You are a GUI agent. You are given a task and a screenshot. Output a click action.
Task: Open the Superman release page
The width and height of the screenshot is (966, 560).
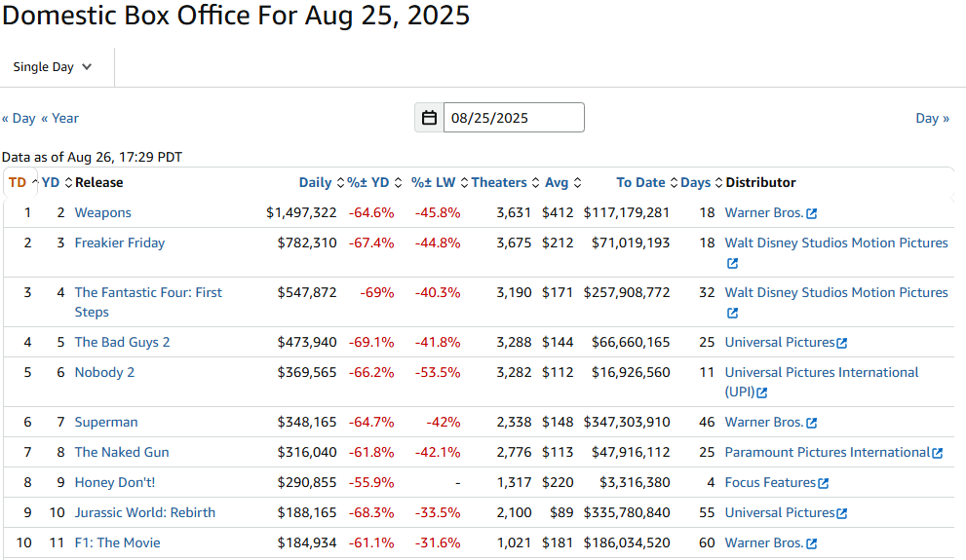coord(106,422)
